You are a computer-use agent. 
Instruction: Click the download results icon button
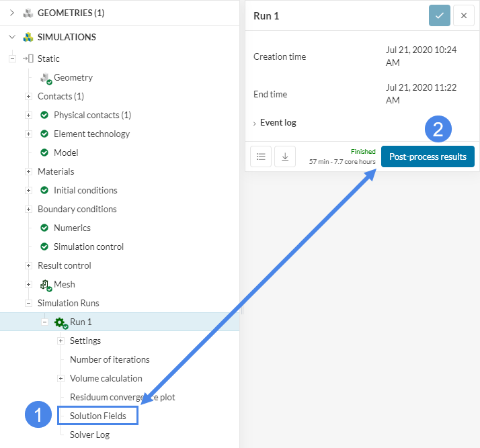[x=285, y=156]
